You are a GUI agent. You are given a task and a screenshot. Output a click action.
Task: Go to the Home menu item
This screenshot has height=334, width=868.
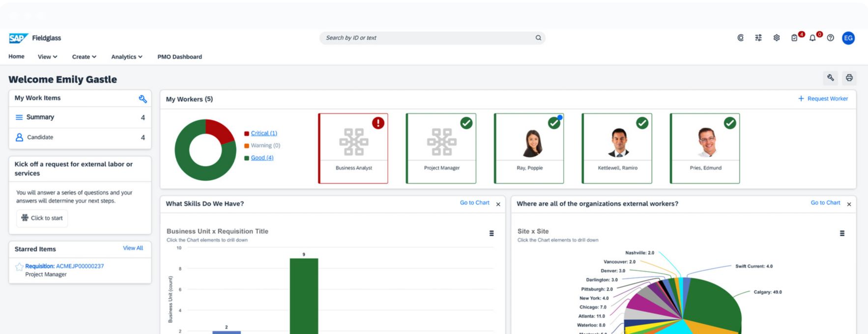click(x=16, y=56)
